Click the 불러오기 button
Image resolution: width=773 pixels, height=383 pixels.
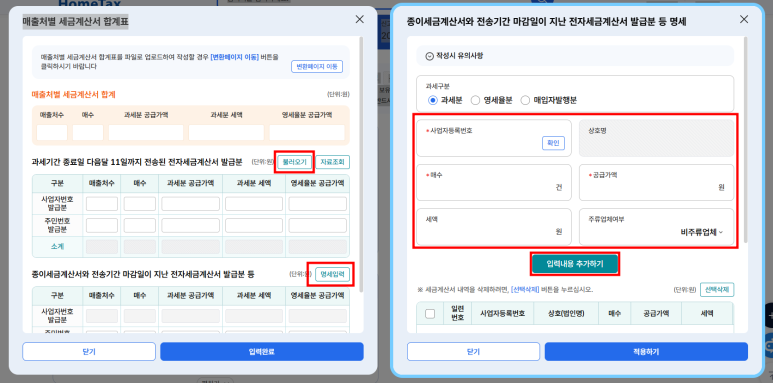295,162
